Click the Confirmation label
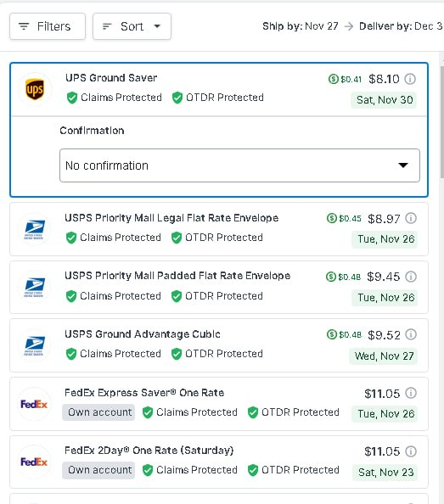 [x=92, y=131]
